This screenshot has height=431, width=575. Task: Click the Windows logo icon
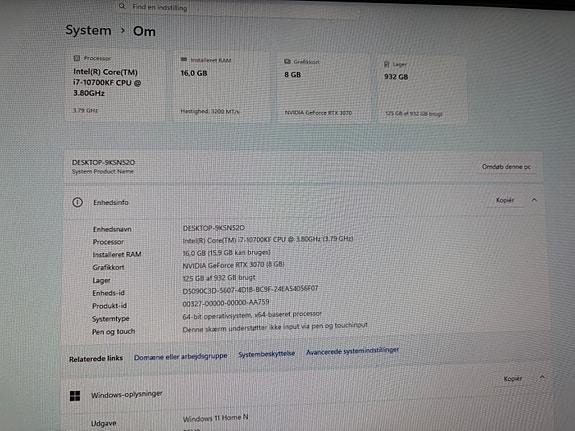coord(75,396)
